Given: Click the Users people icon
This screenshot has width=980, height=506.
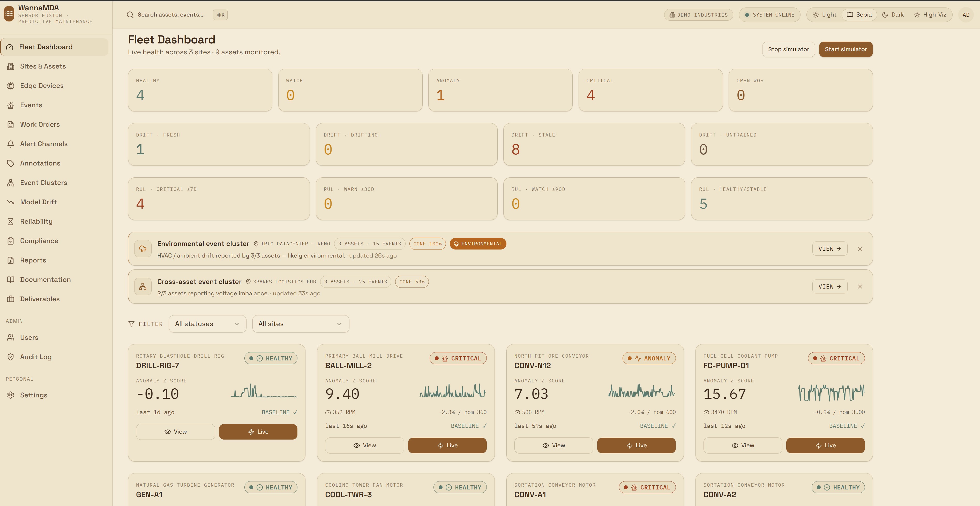Looking at the screenshot, I should 11,337.
